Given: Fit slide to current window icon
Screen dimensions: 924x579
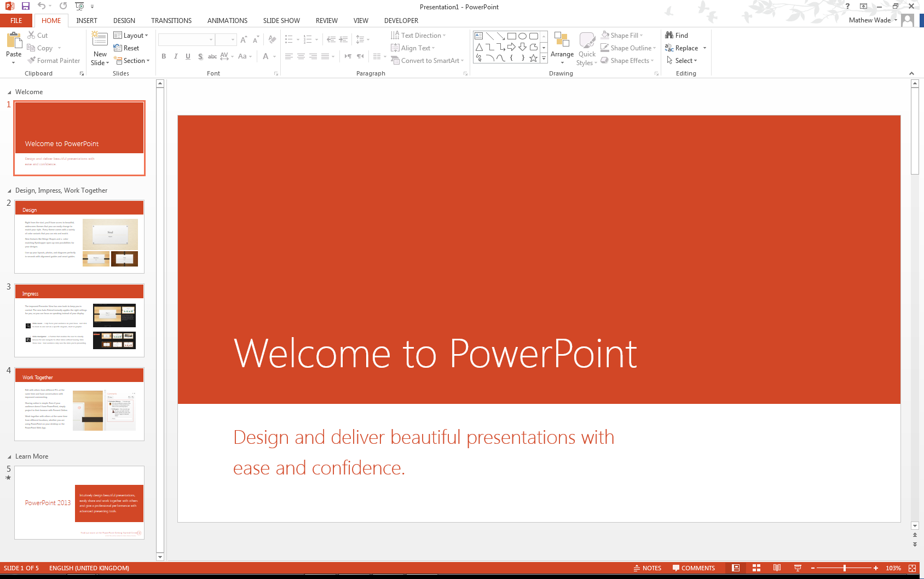Looking at the screenshot, I should [x=912, y=568].
